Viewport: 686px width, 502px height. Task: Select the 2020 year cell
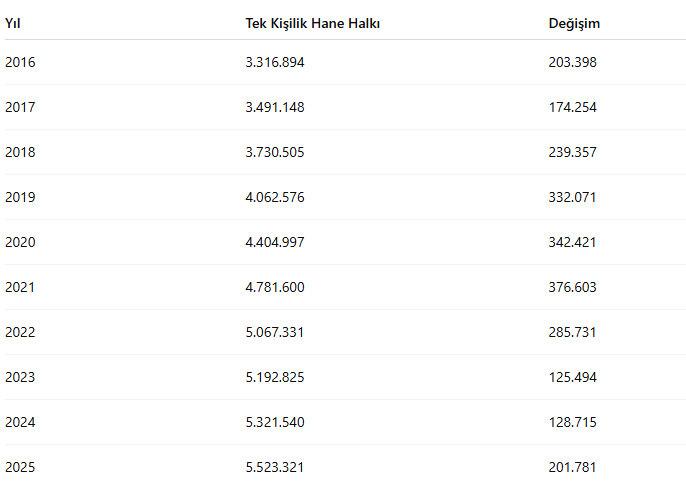point(20,242)
